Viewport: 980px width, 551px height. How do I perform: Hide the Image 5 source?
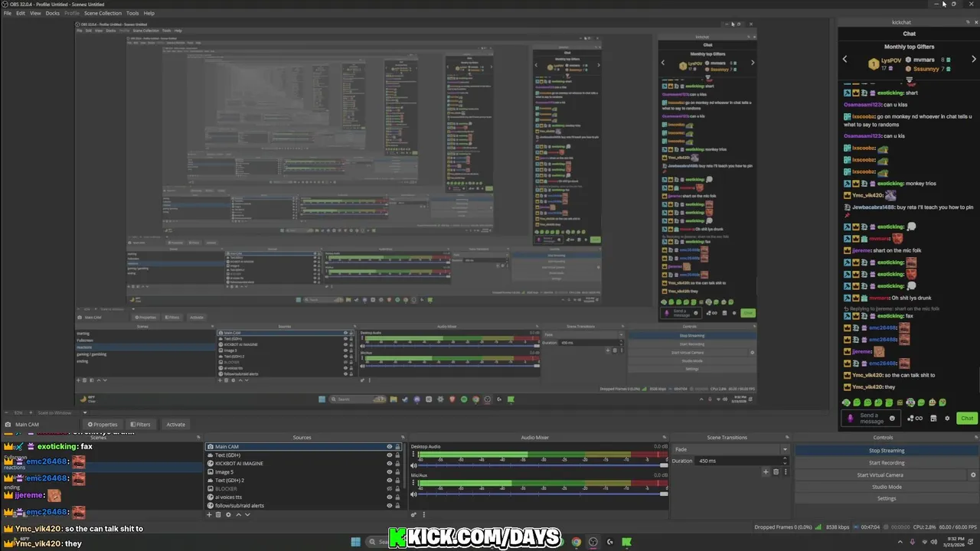coord(390,472)
